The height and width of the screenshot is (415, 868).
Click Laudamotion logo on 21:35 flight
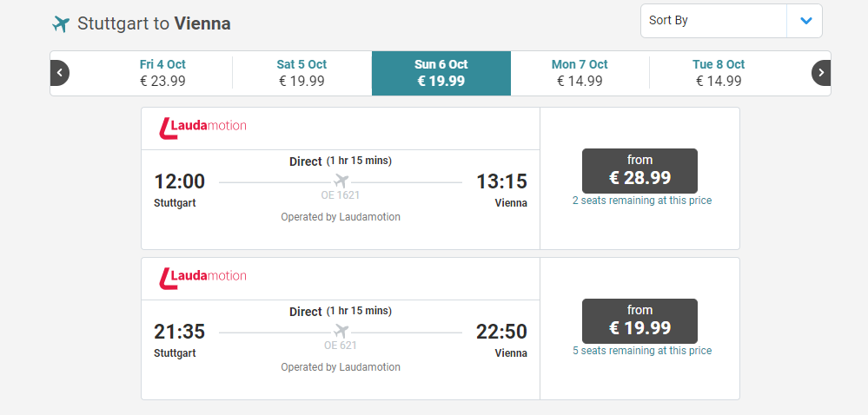coord(203,277)
